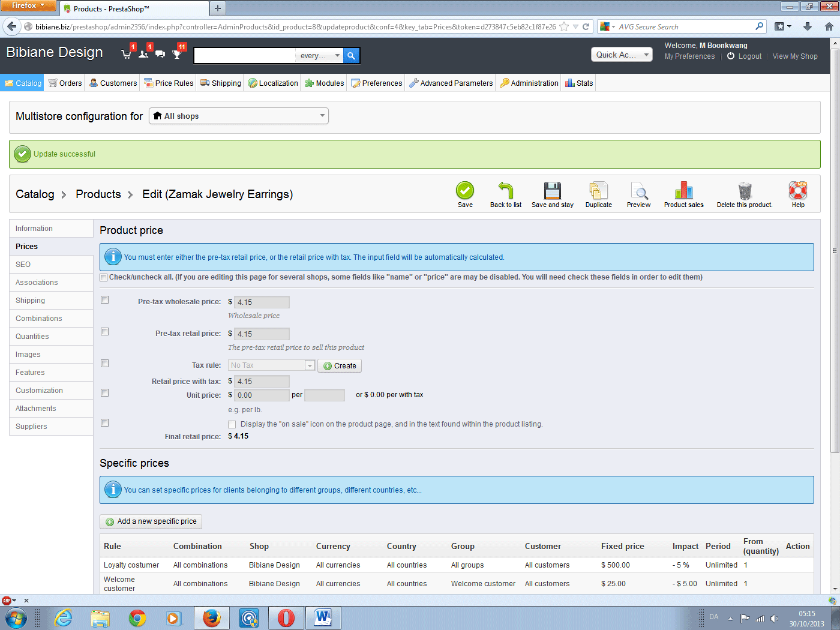This screenshot has height=630, width=840.
Task: Go back to list with the arrow icon
Action: (x=506, y=191)
